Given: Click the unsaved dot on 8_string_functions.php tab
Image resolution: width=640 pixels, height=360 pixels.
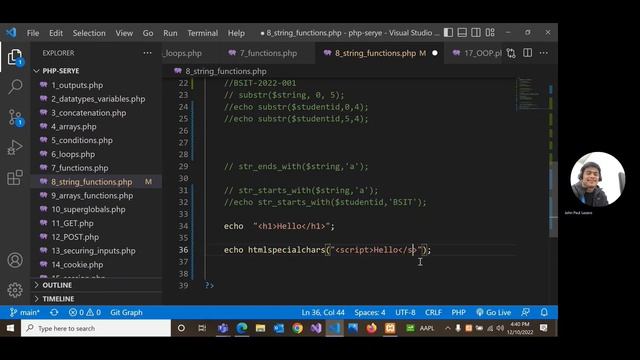Looking at the screenshot, I should (x=435, y=53).
